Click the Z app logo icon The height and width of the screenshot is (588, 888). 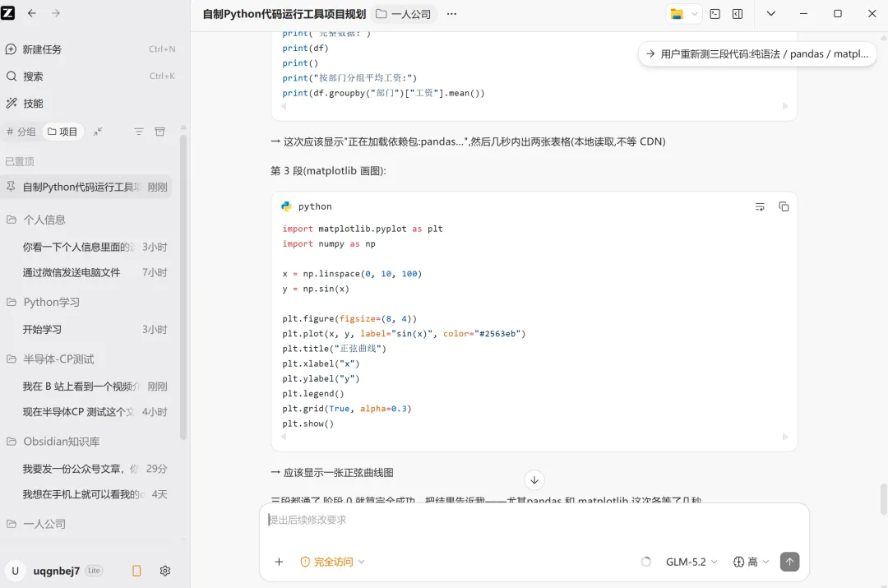(8, 12)
